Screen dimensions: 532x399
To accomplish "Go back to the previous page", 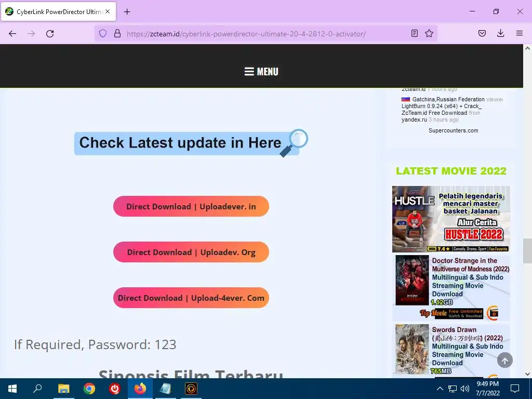I will point(12,34).
